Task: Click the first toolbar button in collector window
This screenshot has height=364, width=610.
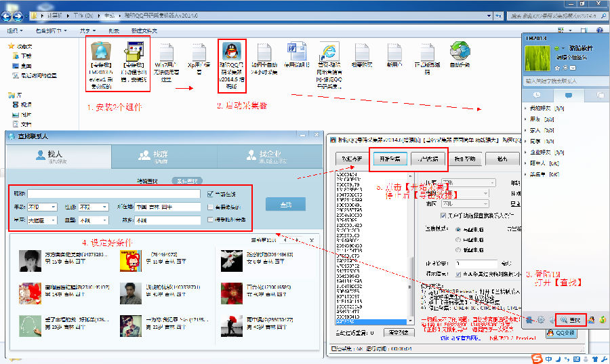Action: (352, 159)
